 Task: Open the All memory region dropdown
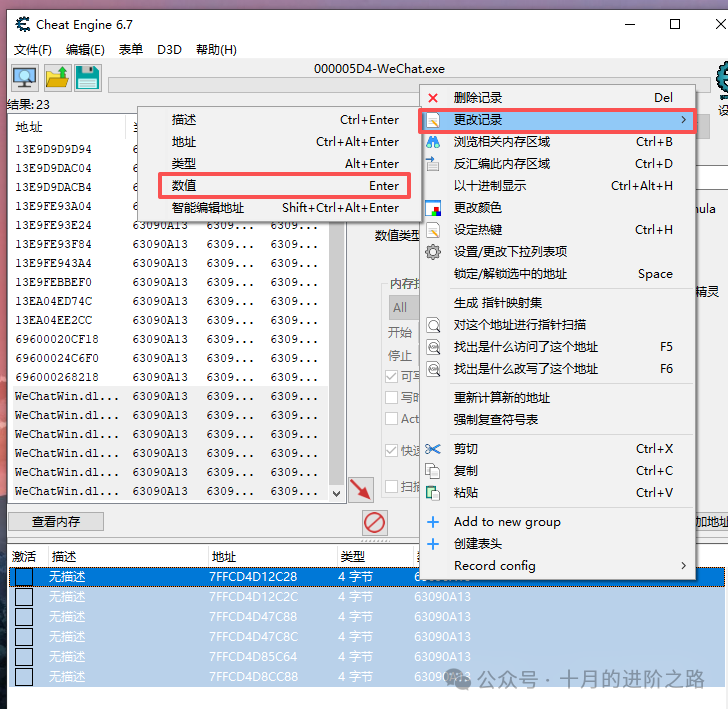(x=403, y=308)
